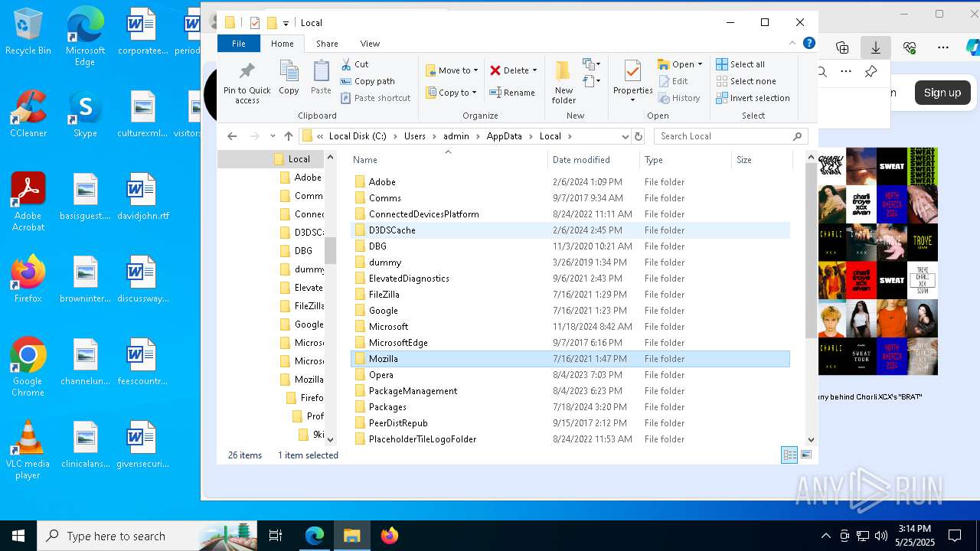Sort by Name column header

click(x=448, y=160)
